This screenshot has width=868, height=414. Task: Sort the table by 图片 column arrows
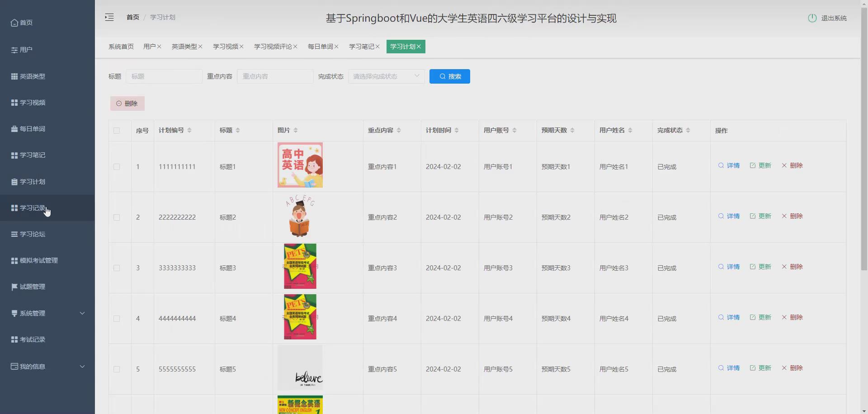point(296,130)
